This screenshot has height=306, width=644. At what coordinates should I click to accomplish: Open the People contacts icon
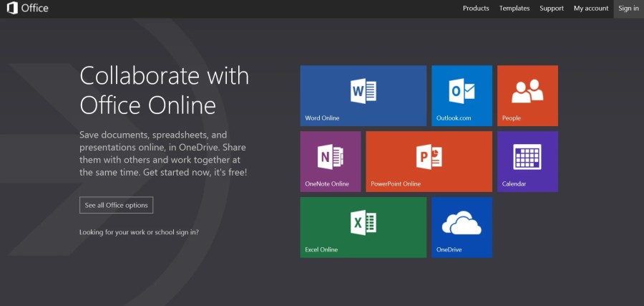click(527, 91)
